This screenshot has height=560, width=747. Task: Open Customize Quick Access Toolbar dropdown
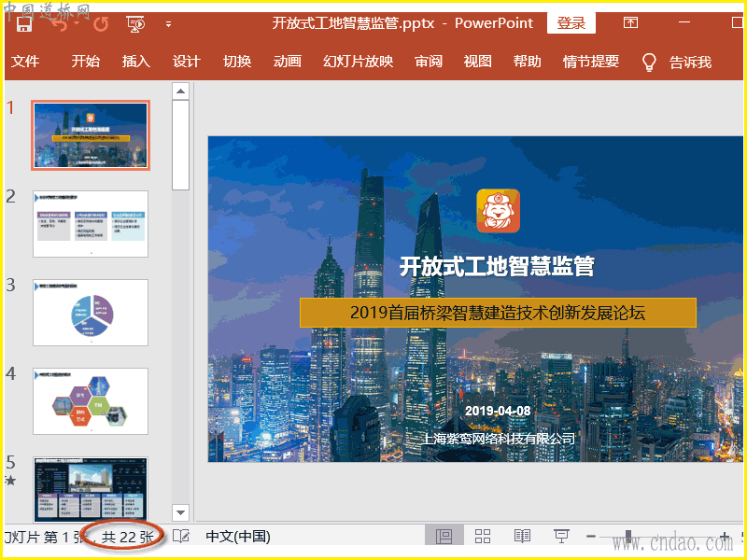(x=168, y=24)
